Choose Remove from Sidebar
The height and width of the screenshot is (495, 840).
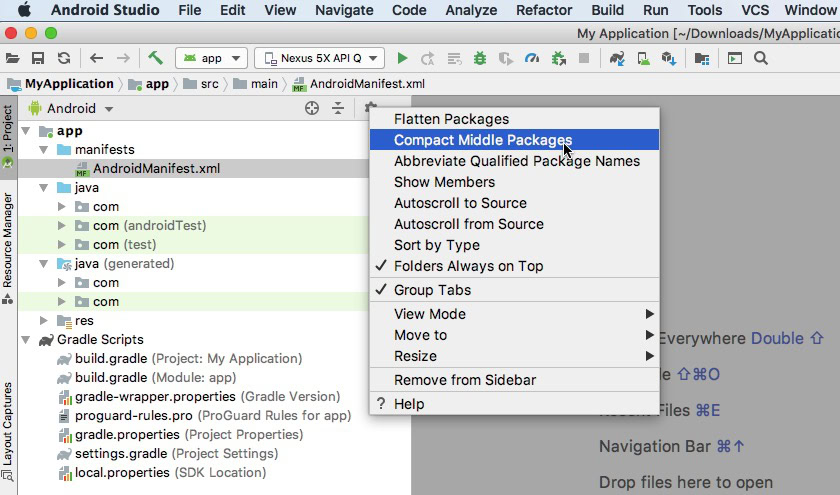pyautogui.click(x=514, y=380)
